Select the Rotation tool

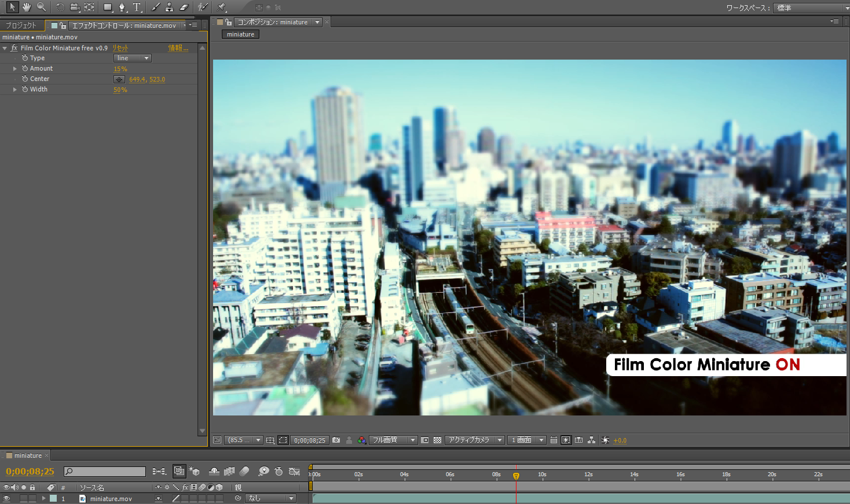[x=60, y=7]
